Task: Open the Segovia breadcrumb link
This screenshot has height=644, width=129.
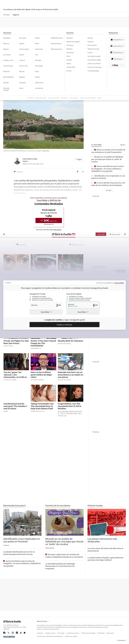Action: pos(16,15)
